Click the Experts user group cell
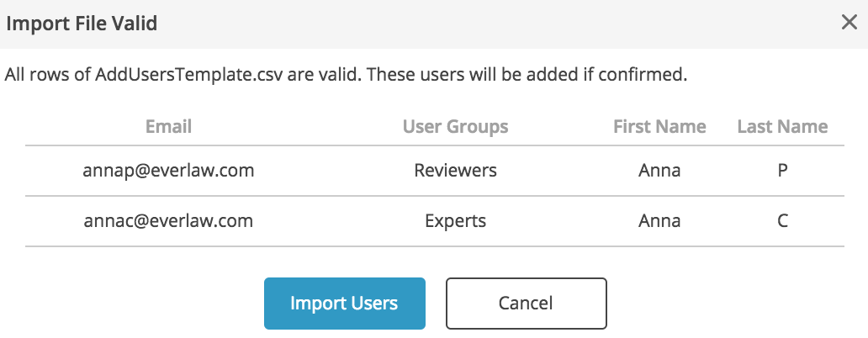 pos(455,221)
